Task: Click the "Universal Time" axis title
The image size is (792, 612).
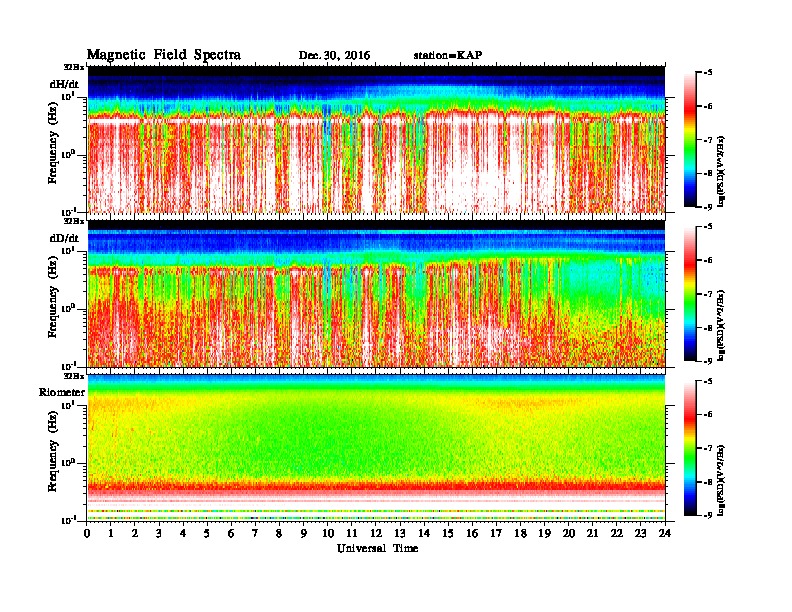Action: click(377, 548)
